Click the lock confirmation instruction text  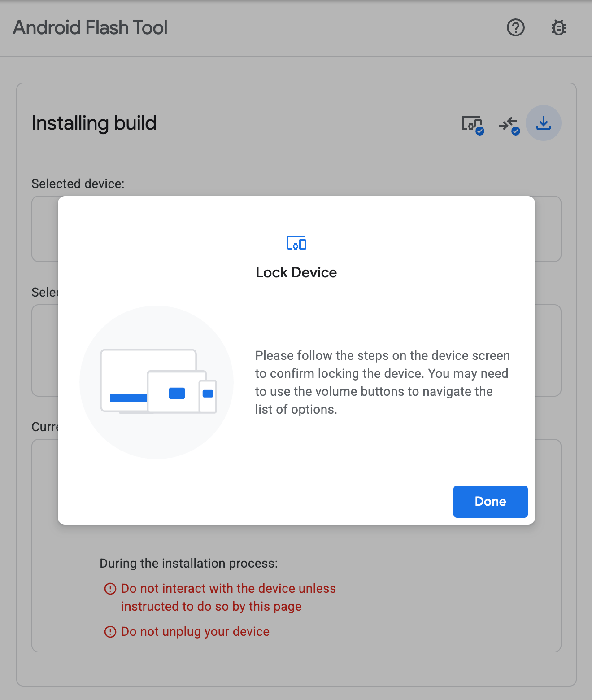pyautogui.click(x=382, y=382)
